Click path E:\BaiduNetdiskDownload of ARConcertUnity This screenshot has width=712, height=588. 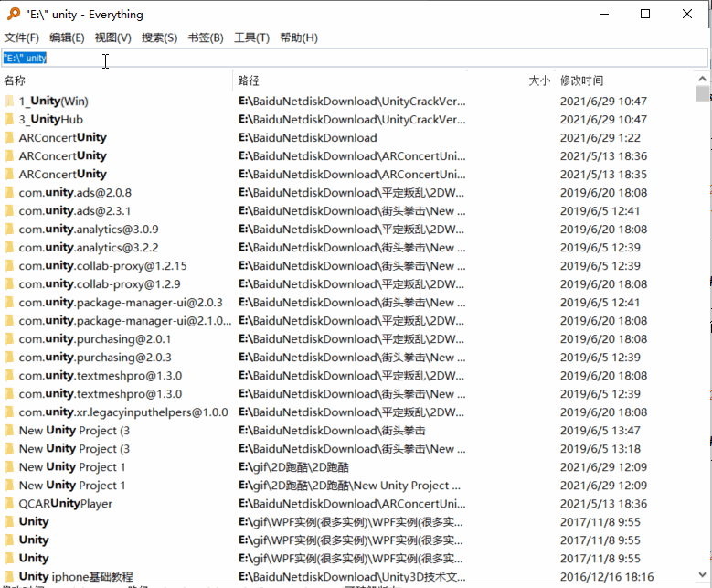[308, 138]
